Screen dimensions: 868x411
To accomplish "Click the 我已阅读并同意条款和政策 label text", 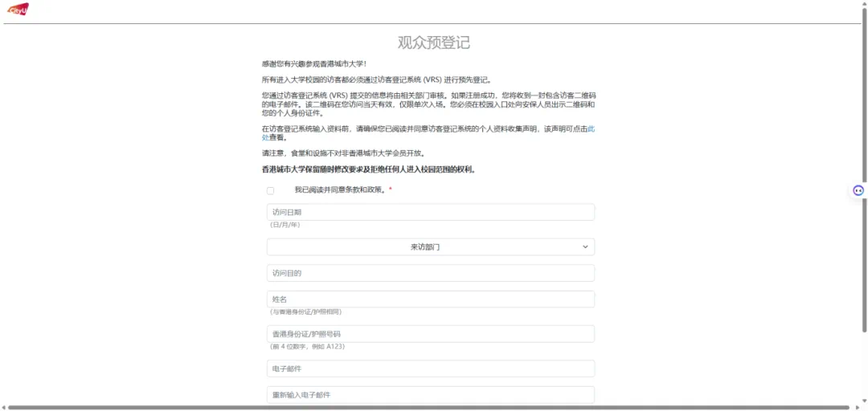I will click(x=340, y=190).
